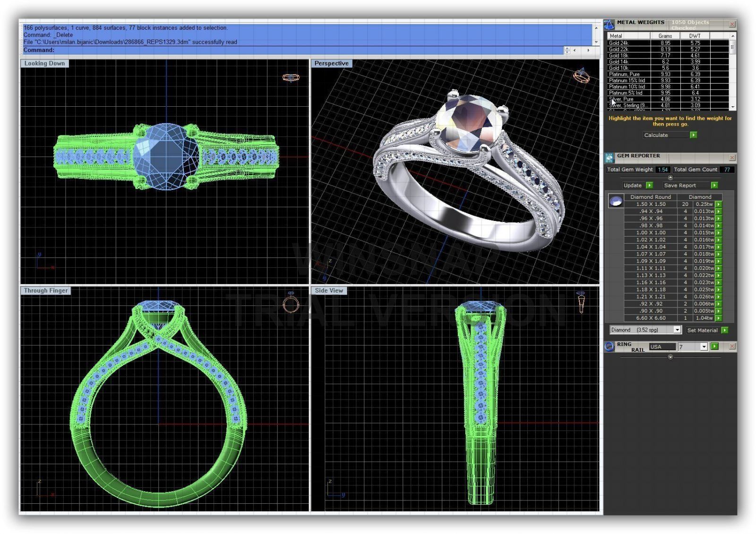The height and width of the screenshot is (534, 756).
Task: Click the Metal Weights flask icon
Action: 610,24
